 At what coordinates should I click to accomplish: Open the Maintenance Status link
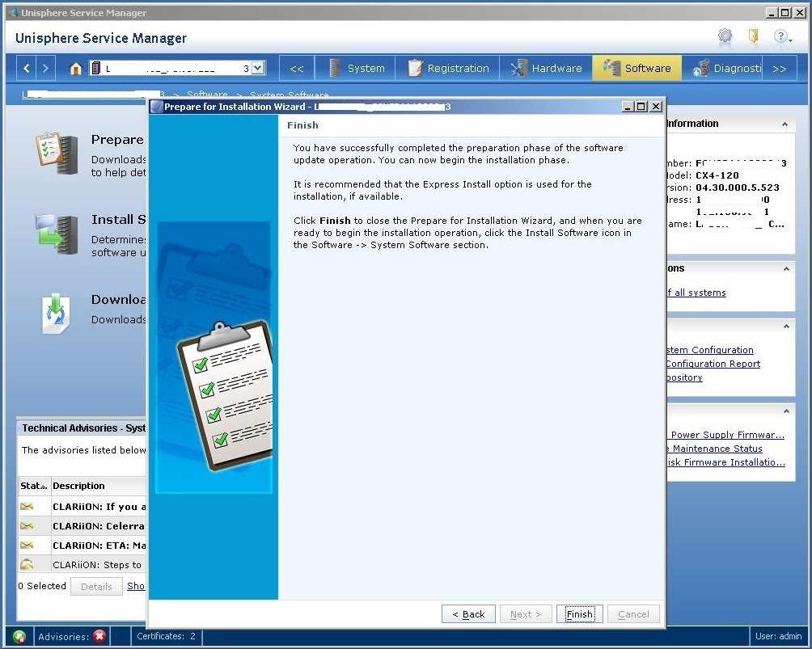(715, 449)
